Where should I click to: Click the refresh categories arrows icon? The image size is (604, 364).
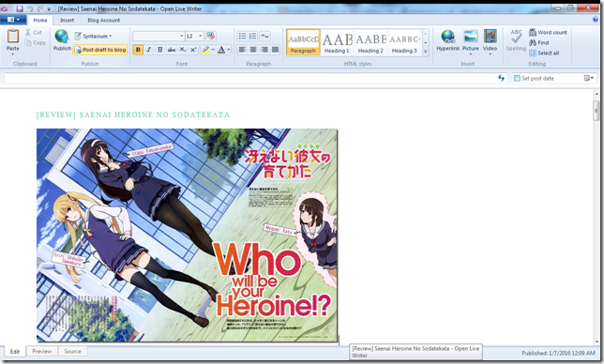point(501,78)
